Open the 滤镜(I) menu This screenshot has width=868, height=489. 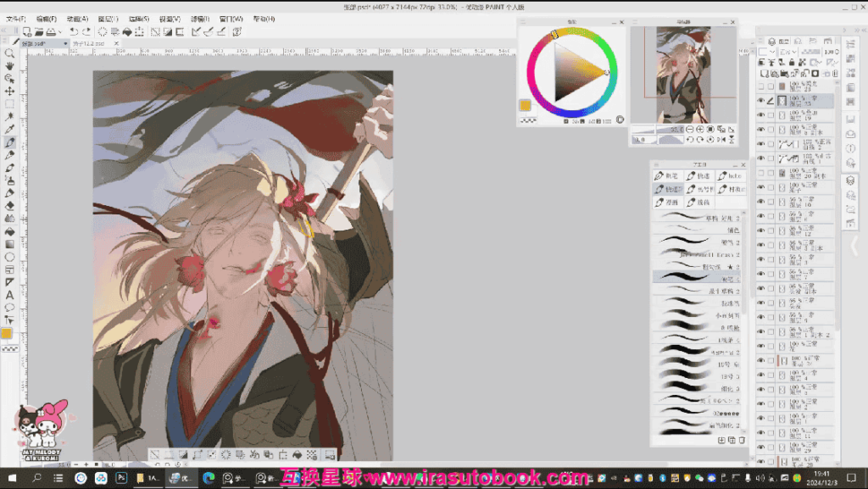(x=200, y=19)
